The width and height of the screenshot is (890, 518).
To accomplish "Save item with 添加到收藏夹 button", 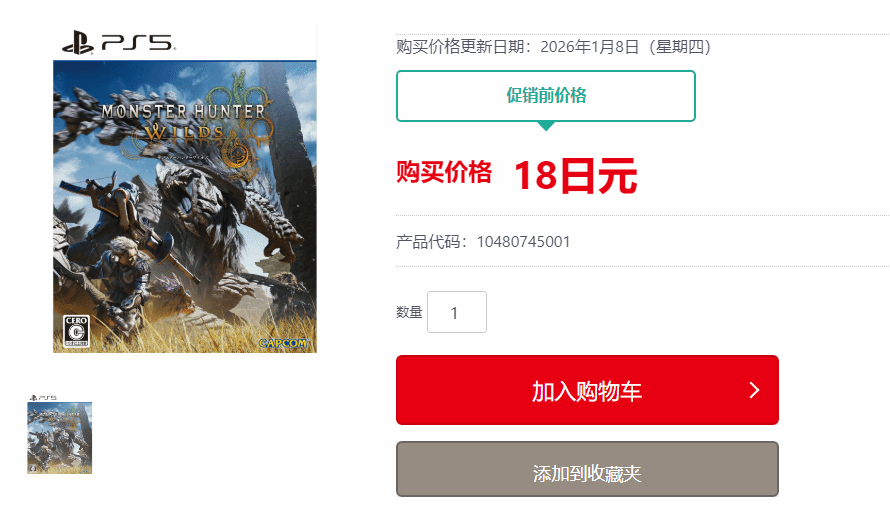I will [x=587, y=469].
